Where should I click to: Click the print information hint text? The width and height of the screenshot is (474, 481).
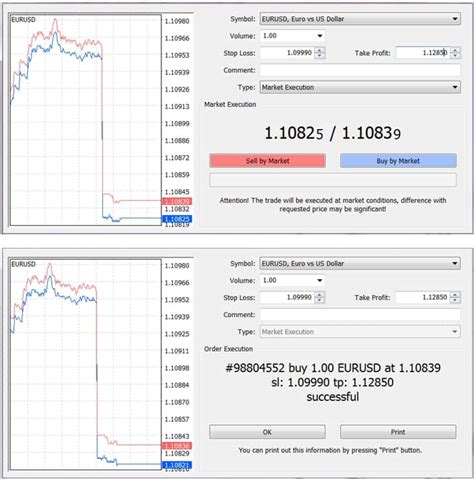click(330, 450)
